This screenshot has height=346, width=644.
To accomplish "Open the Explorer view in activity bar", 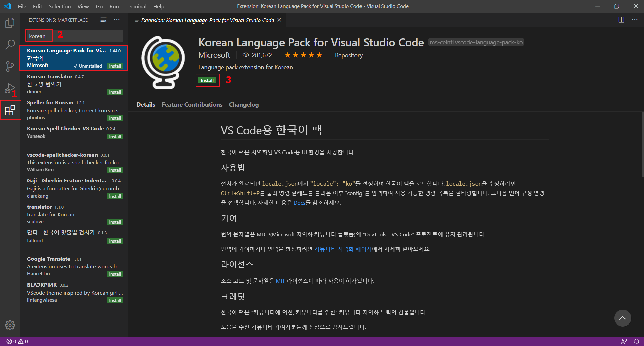I will (10, 23).
